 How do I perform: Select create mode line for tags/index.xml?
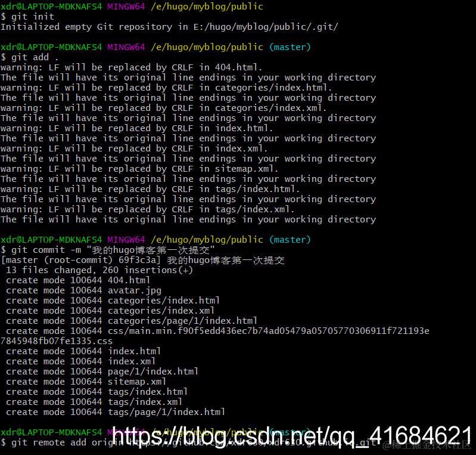94,402
